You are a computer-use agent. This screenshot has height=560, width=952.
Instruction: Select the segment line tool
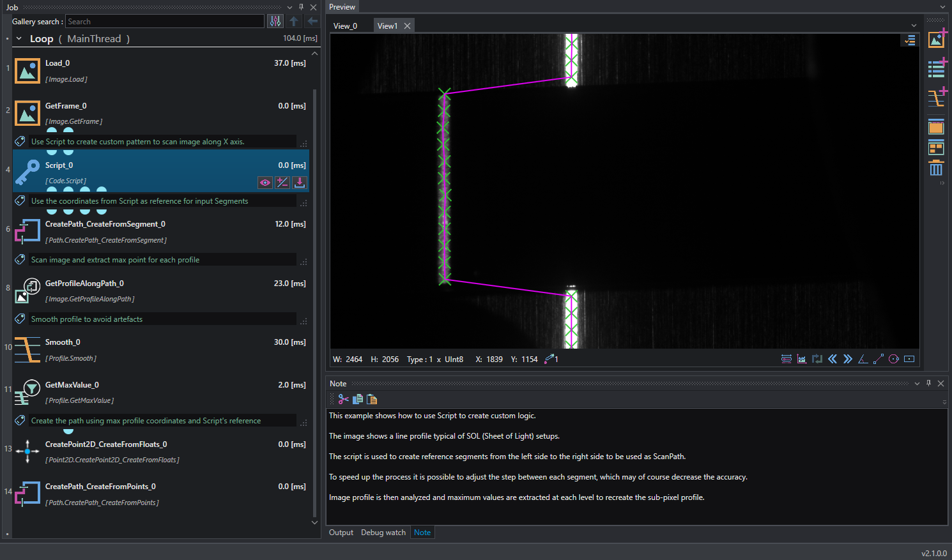pyautogui.click(x=879, y=359)
